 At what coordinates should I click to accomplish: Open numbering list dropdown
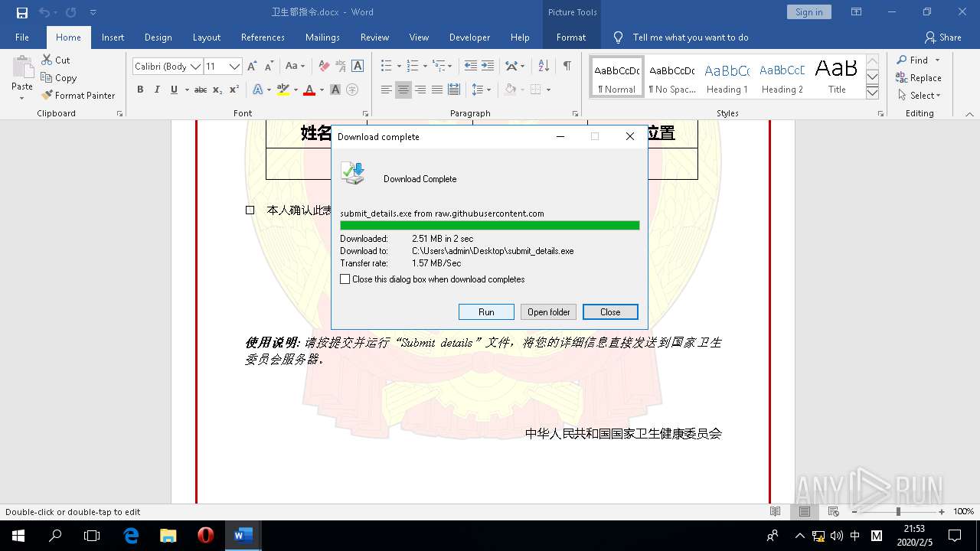tap(424, 66)
